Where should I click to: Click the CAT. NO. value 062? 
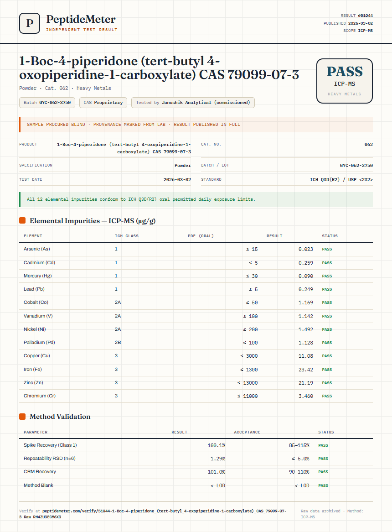click(369, 145)
